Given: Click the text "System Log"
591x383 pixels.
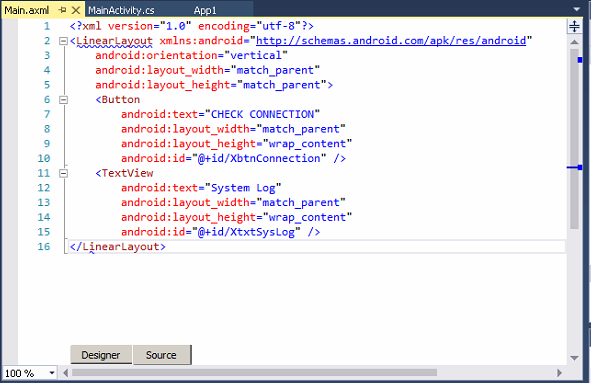Looking at the screenshot, I should pos(243,188).
